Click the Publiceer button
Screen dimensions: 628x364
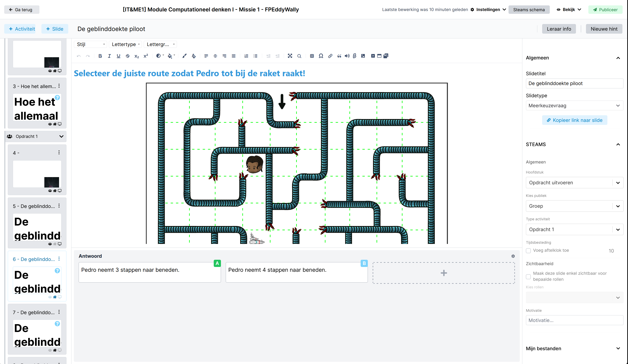605,9
